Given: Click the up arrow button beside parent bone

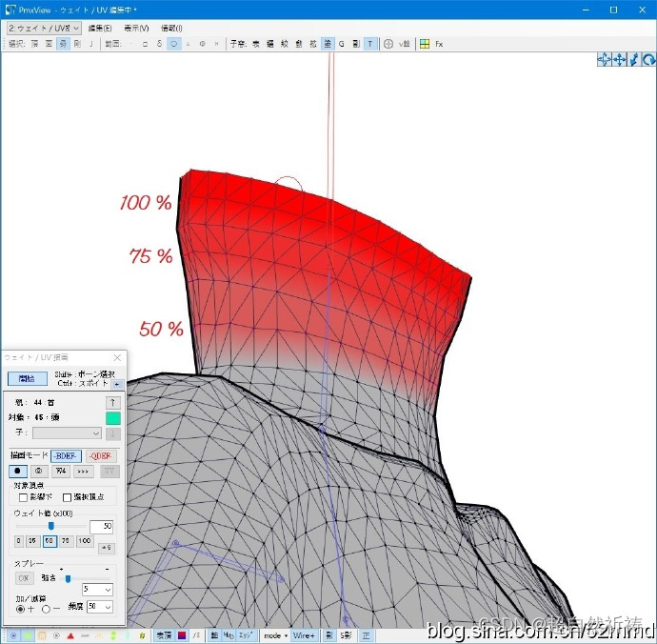Looking at the screenshot, I should 111,403.
